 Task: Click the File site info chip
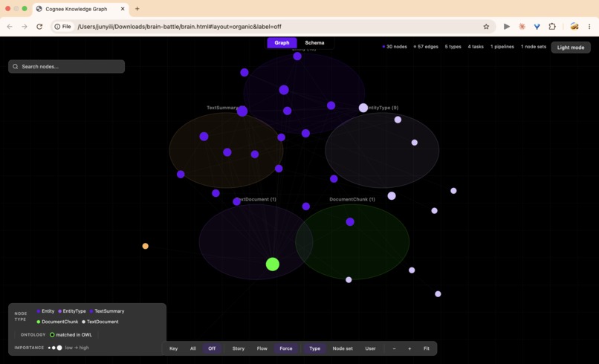point(62,26)
